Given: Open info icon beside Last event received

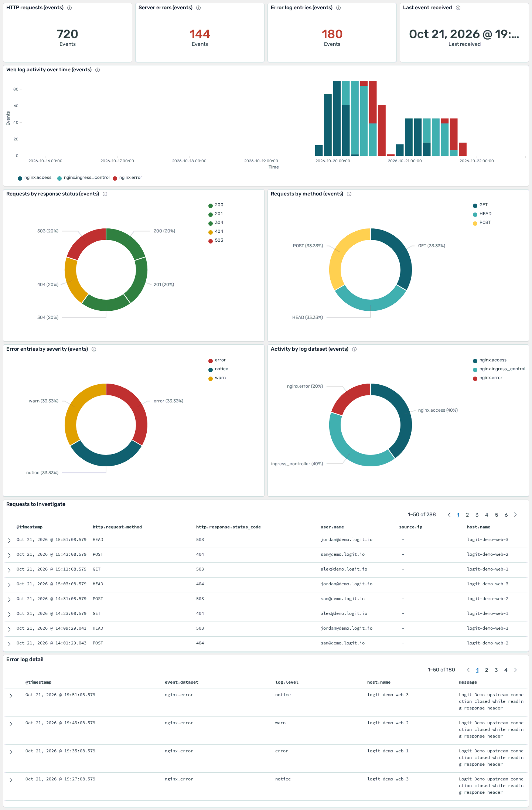Looking at the screenshot, I should 458,8.
